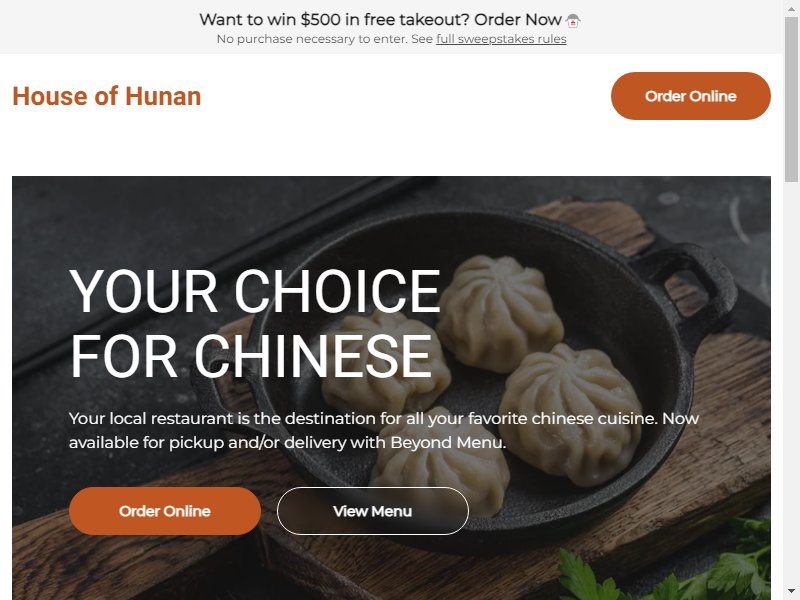Screen dimensions: 800x600
Task: Click the header Order Online button
Action: click(x=690, y=96)
